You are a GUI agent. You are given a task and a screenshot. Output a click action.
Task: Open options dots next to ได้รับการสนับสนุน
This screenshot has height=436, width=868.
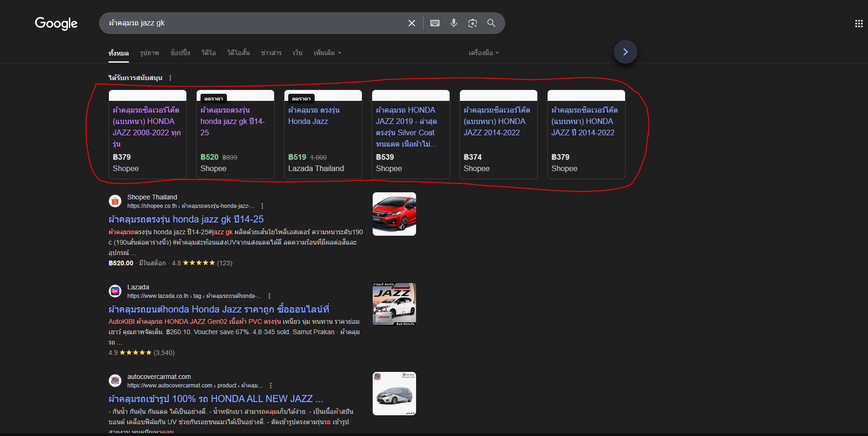coord(170,78)
